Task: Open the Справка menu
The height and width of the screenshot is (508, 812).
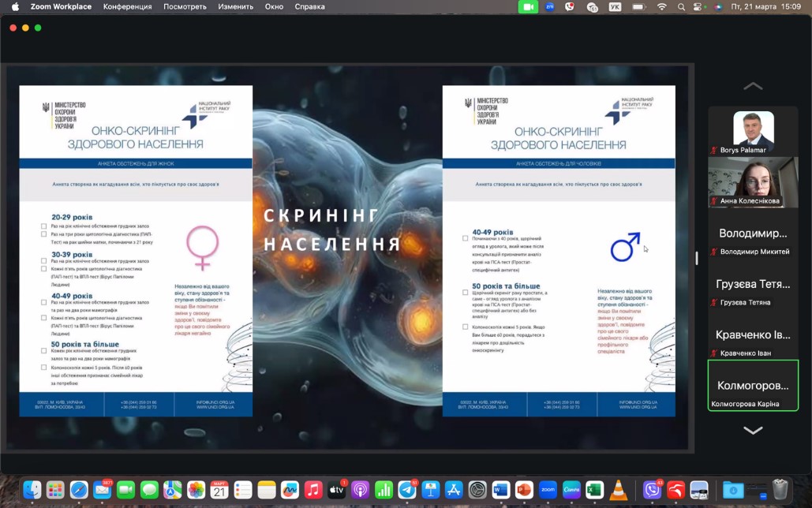Action: coord(309,7)
